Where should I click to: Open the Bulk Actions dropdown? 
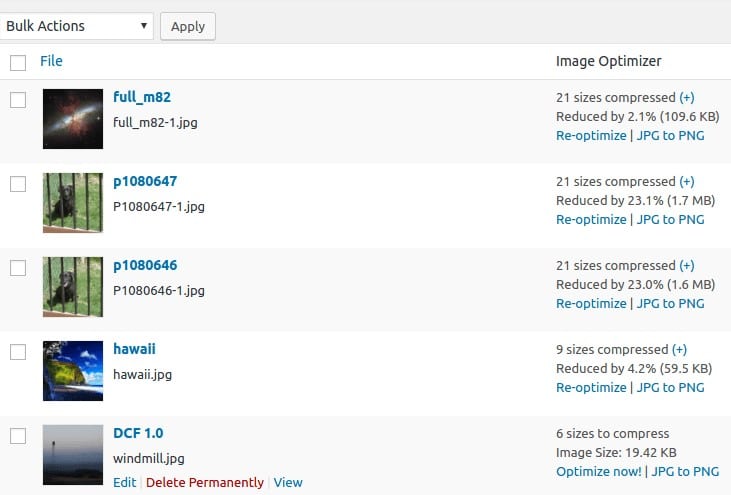77,26
